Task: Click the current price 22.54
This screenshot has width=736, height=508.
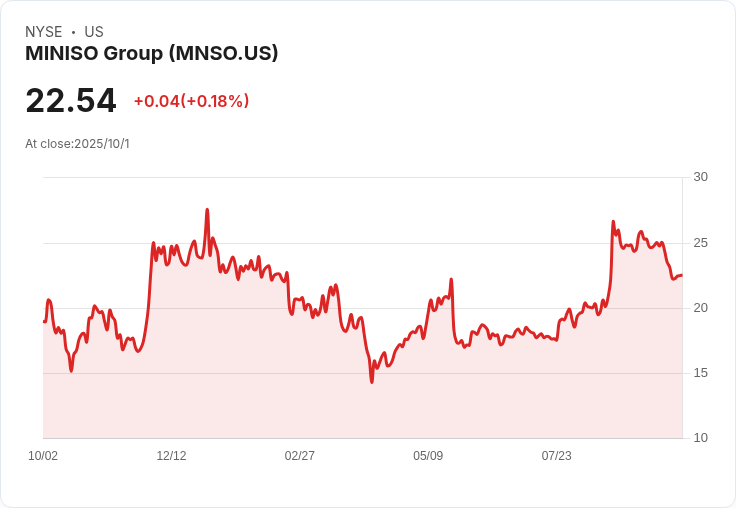Action: (x=71, y=100)
